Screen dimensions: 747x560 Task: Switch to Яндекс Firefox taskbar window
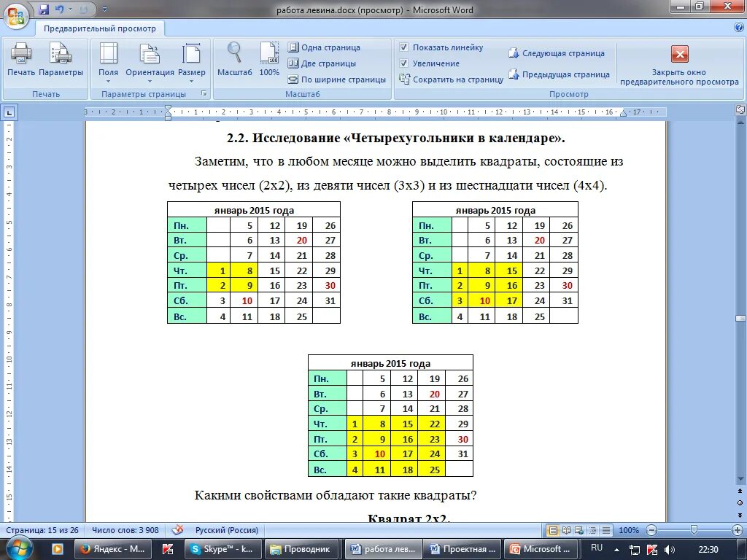(115, 549)
